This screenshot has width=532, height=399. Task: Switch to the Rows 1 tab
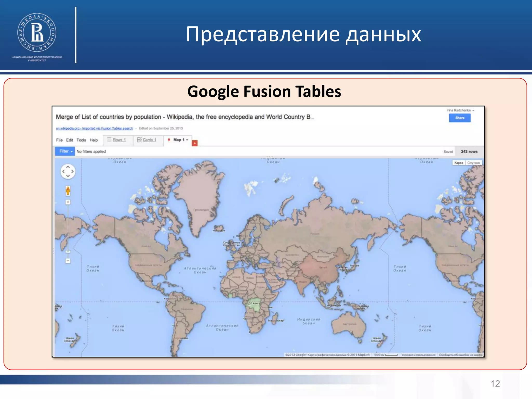pos(118,140)
